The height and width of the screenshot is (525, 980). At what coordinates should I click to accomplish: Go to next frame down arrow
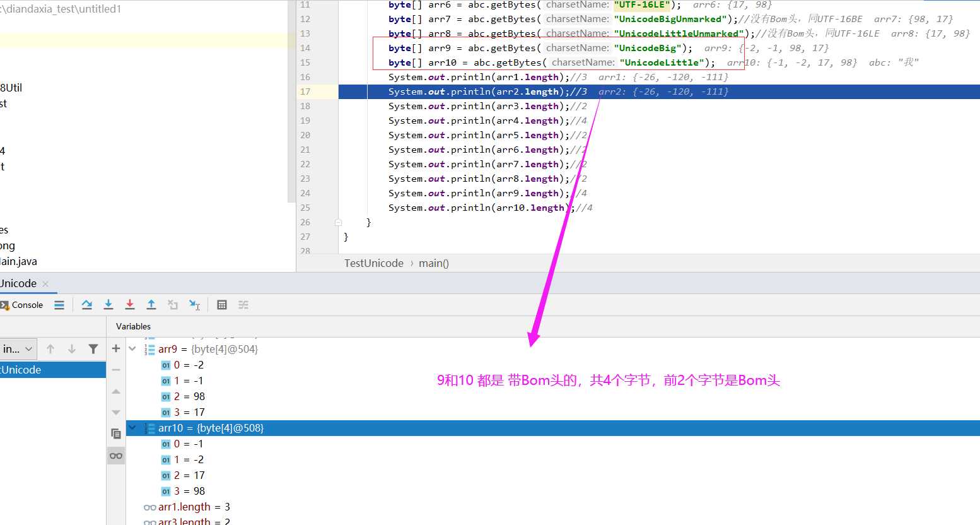coord(72,349)
